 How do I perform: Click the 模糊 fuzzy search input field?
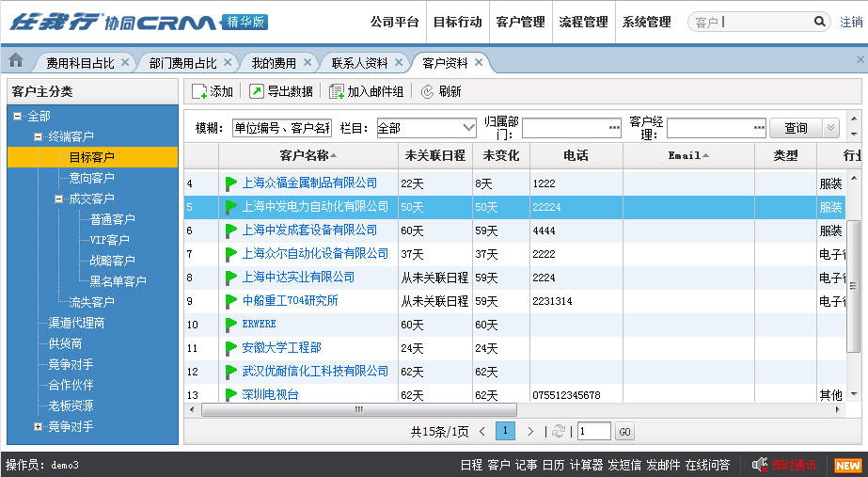pyautogui.click(x=281, y=128)
